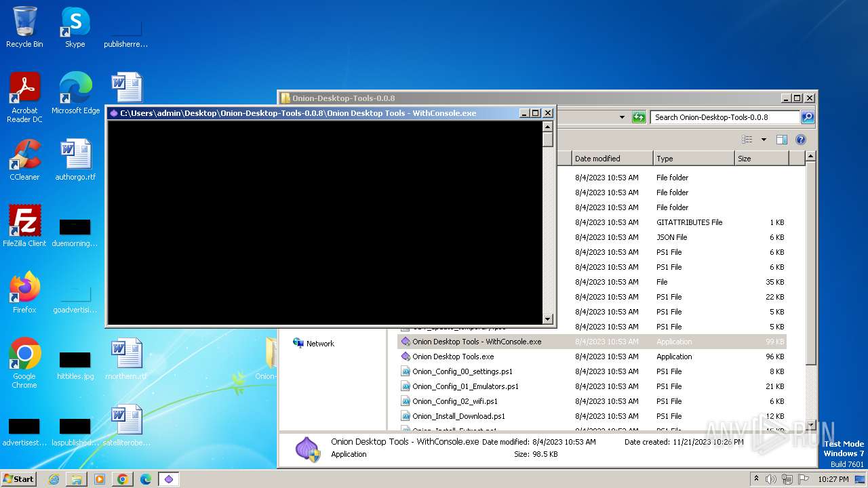Open the Firefox desktop shortcut

[x=24, y=293]
